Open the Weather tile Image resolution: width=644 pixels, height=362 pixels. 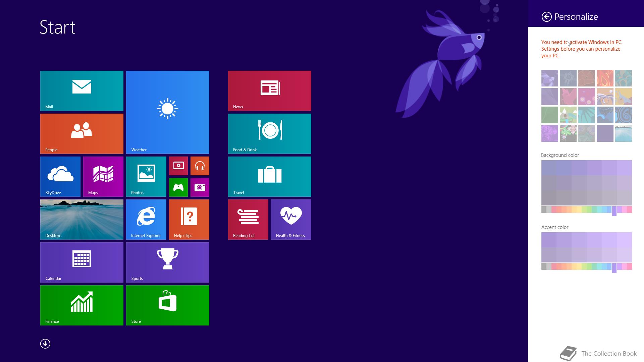point(167,112)
